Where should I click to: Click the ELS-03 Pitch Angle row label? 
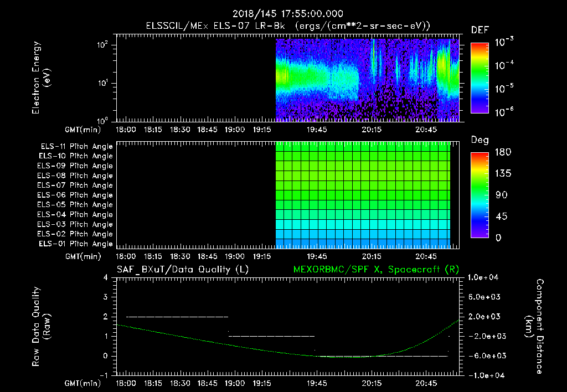pos(75,225)
